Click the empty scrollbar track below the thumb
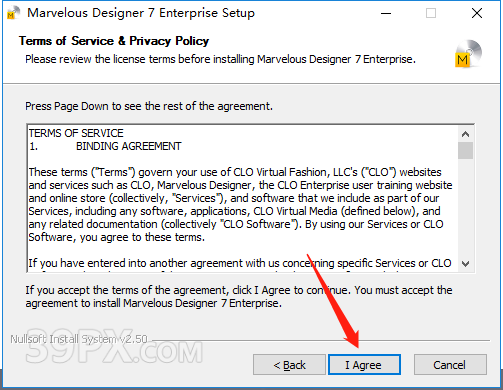The image size is (503, 390). (x=465, y=208)
